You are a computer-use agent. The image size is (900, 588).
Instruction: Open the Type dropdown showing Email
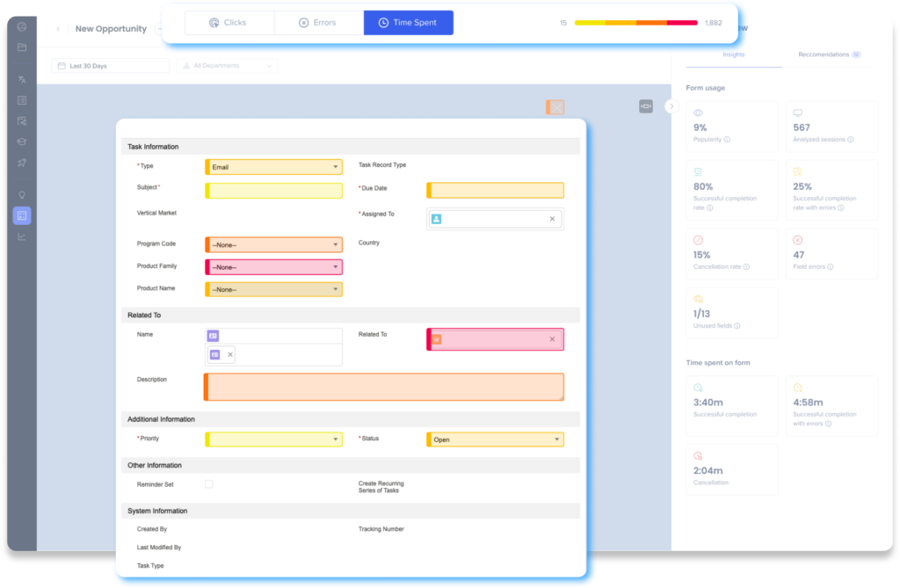tap(274, 167)
